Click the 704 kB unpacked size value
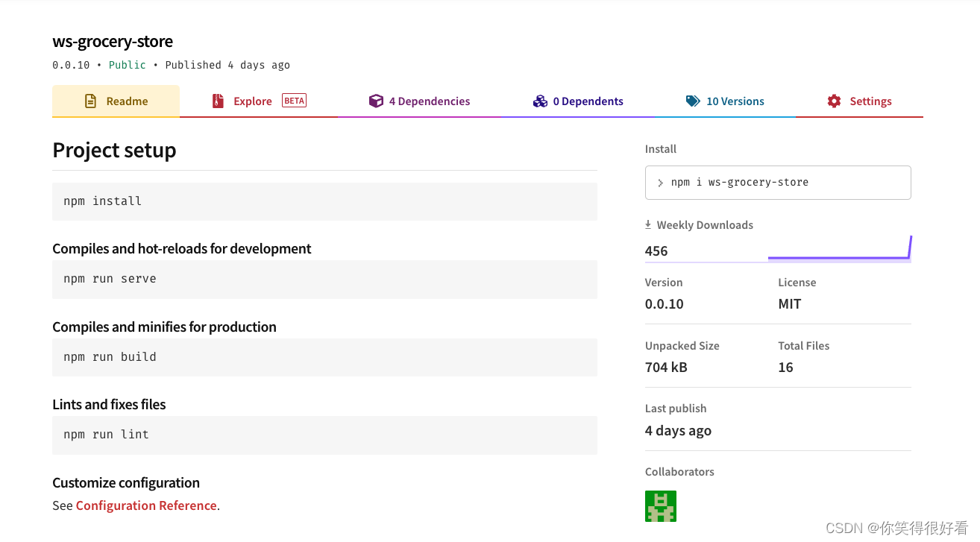 click(666, 368)
